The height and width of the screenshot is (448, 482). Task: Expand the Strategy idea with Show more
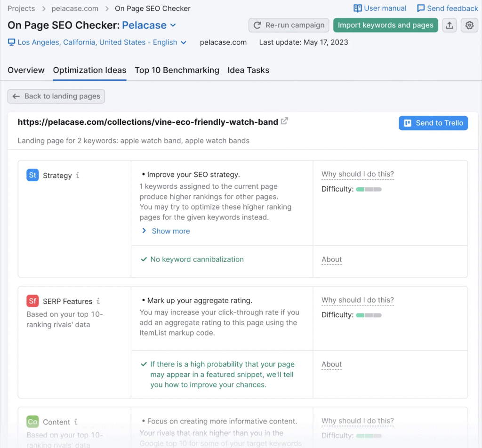pyautogui.click(x=170, y=231)
